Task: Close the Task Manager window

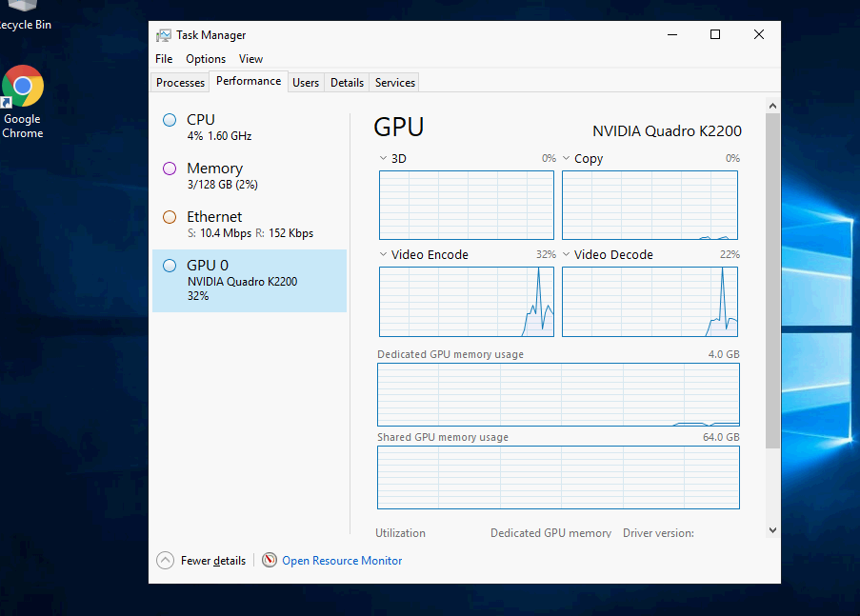Action: point(759,34)
